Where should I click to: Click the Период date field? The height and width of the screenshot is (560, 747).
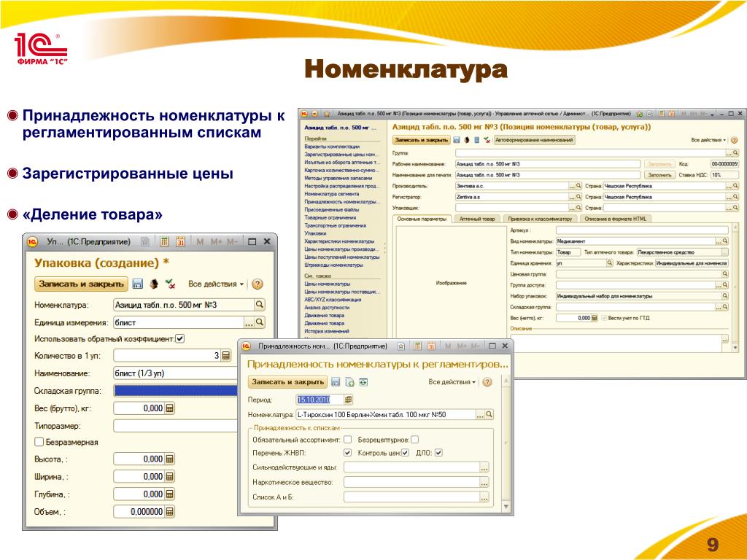[320, 400]
